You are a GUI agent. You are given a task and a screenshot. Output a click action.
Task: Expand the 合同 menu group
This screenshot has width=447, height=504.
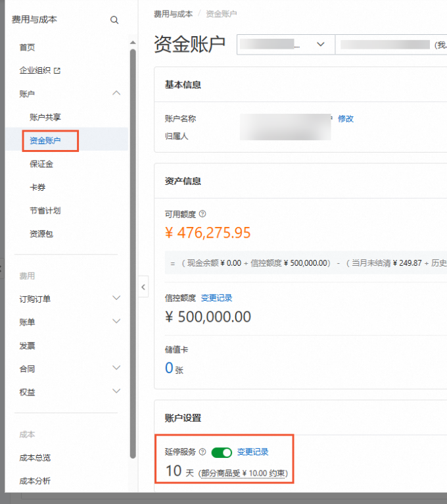(116, 368)
